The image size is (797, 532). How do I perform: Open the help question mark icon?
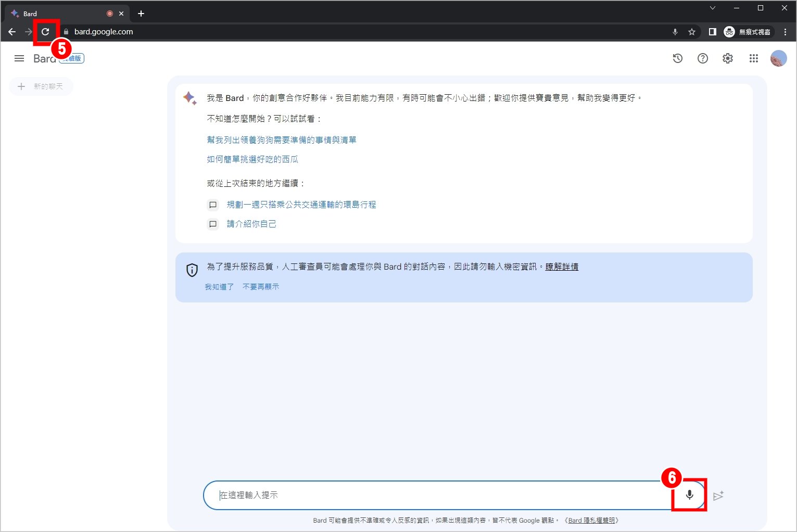pos(703,58)
